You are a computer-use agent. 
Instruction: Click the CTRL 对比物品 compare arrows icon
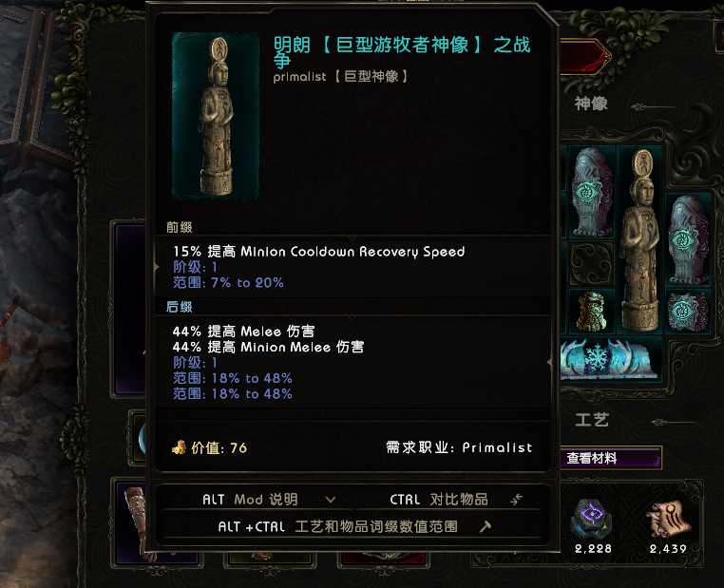tap(516, 499)
